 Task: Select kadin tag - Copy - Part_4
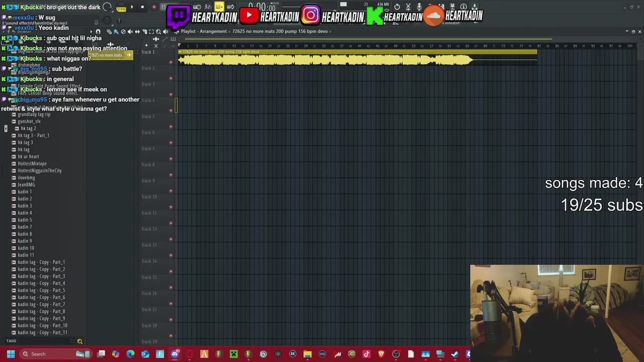click(x=41, y=284)
